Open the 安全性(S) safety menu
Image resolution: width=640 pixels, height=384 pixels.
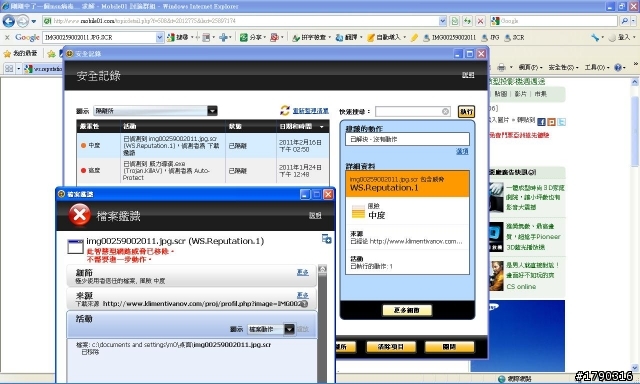coord(563,67)
